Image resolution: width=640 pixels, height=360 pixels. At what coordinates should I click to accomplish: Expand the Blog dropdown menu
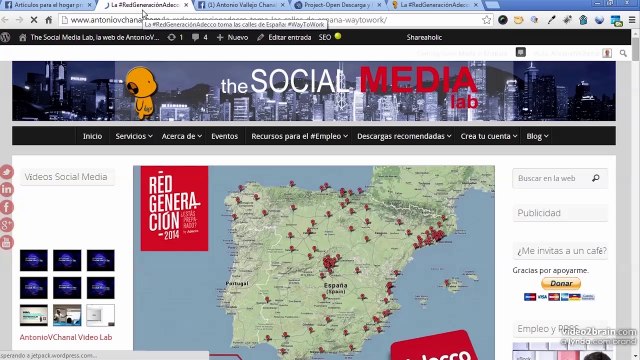[x=537, y=136]
